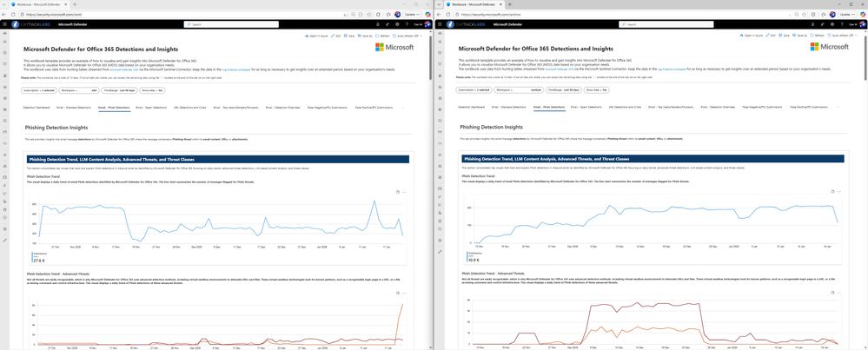Follow Log Analytics workspace link in right window
The width and height of the screenshot is (868, 350).
tap(671, 69)
